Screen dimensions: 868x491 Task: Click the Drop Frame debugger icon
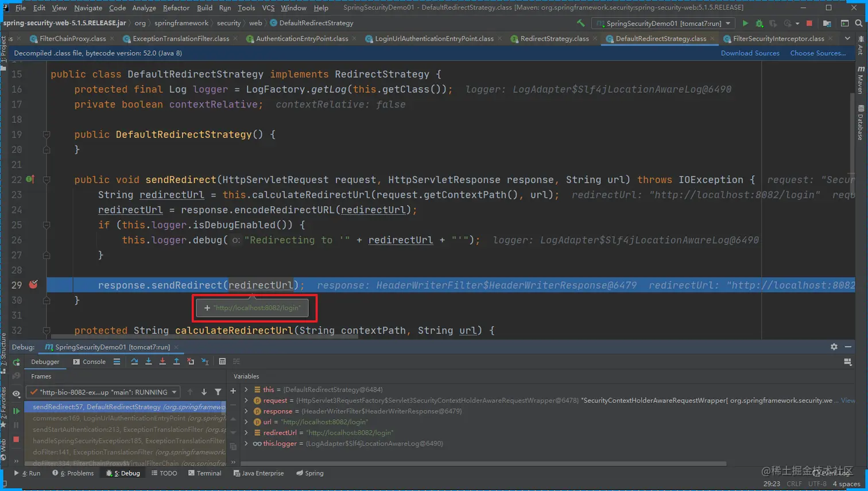click(191, 361)
